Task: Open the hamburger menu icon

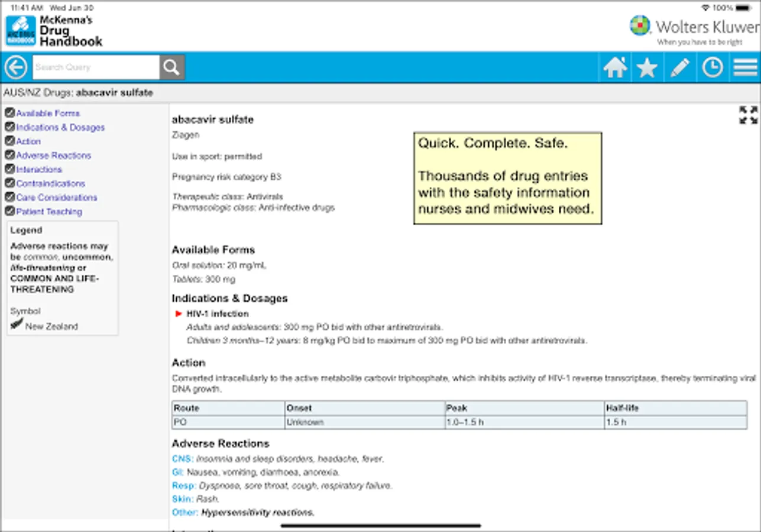Action: coord(746,67)
